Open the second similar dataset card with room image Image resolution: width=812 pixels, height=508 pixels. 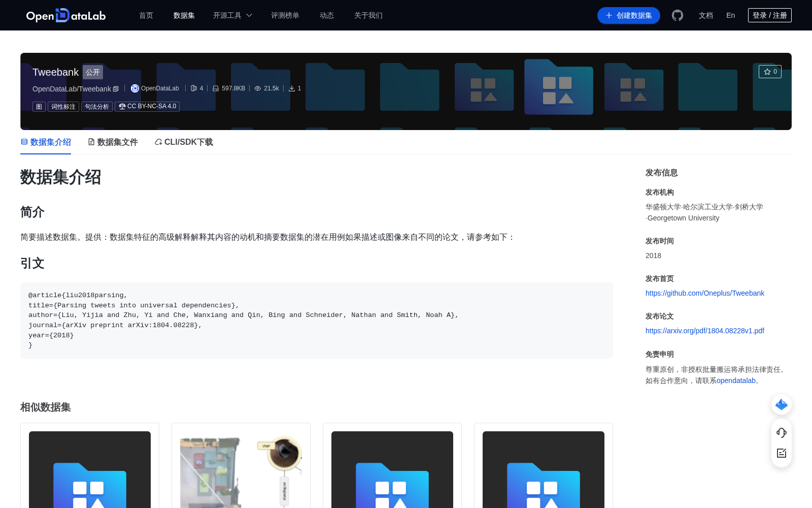pos(241,465)
